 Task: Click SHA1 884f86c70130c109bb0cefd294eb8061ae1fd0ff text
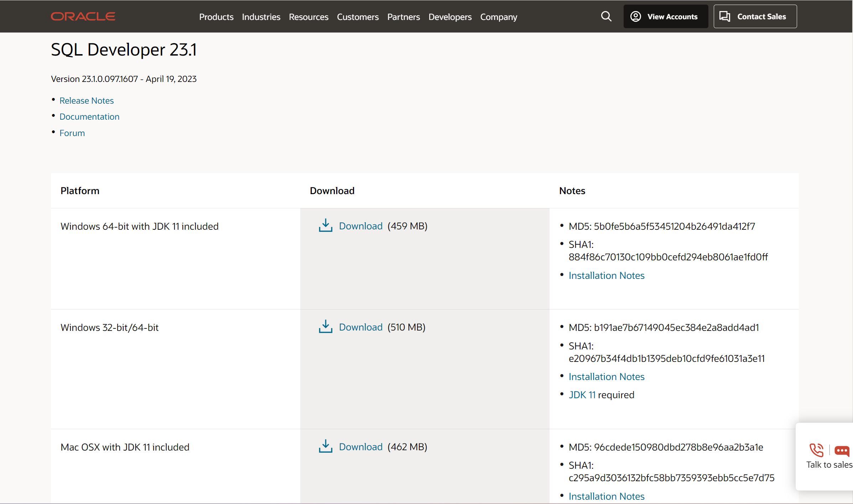pyautogui.click(x=668, y=251)
